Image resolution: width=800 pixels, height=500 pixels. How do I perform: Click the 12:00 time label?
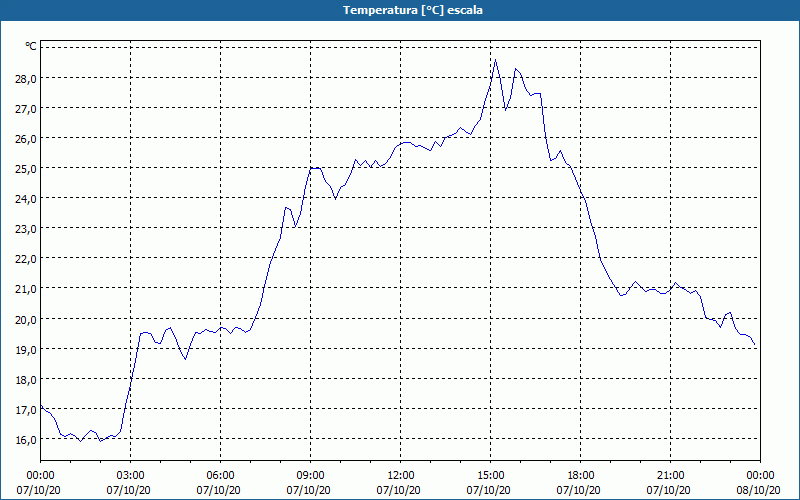point(401,476)
